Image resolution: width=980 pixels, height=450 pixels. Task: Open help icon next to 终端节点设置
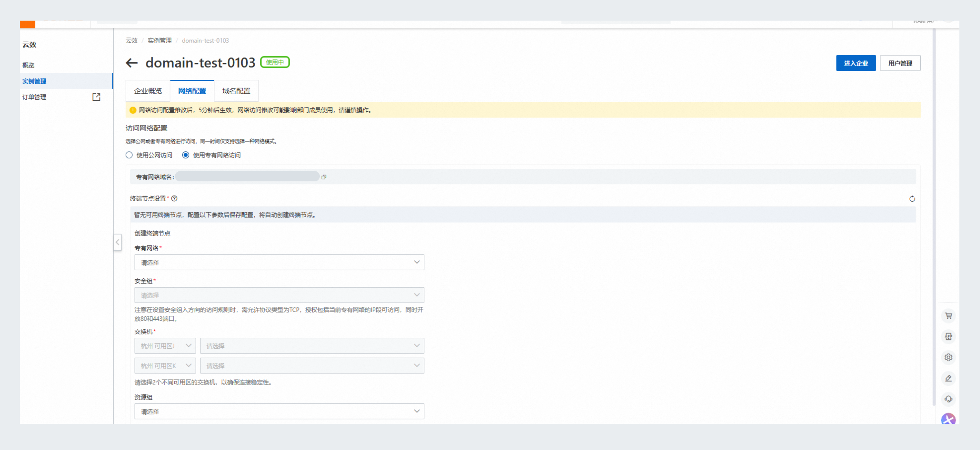tap(174, 198)
